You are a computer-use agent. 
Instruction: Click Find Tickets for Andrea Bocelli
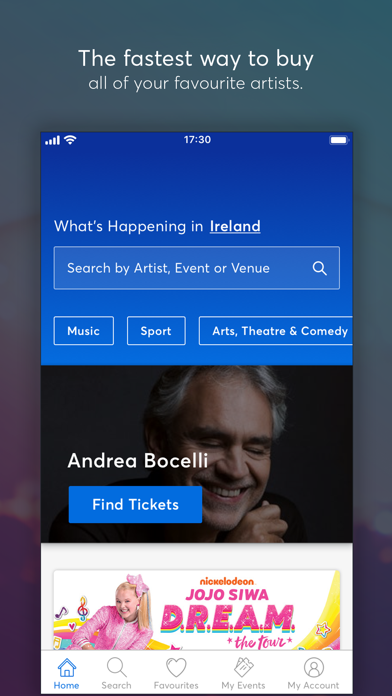[135, 505]
